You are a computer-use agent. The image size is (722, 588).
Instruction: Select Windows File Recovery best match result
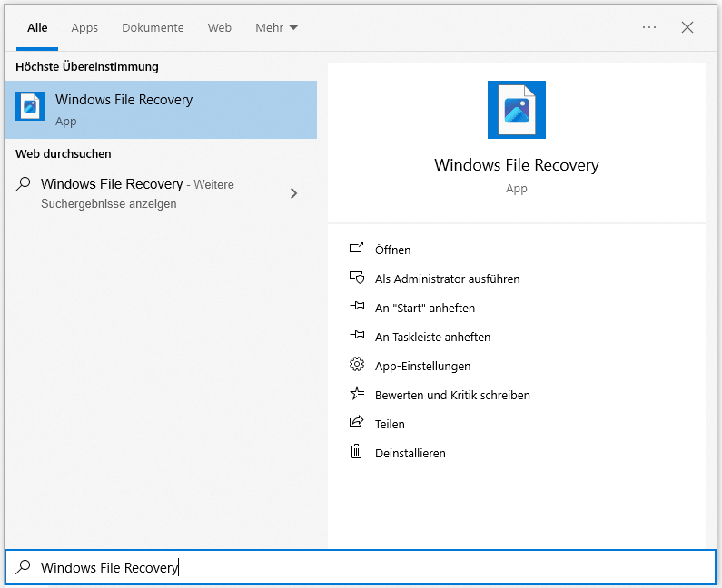click(161, 110)
